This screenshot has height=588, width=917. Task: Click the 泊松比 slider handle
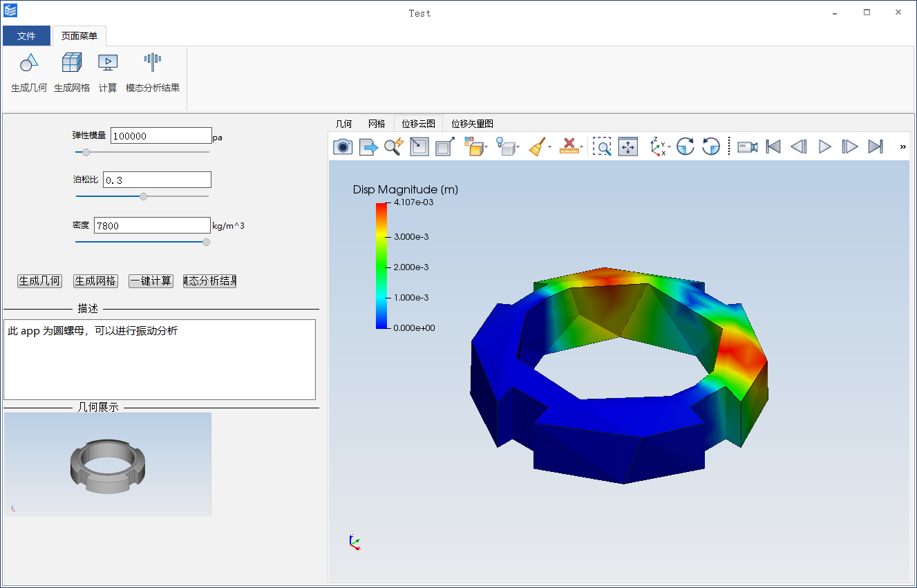(x=143, y=196)
